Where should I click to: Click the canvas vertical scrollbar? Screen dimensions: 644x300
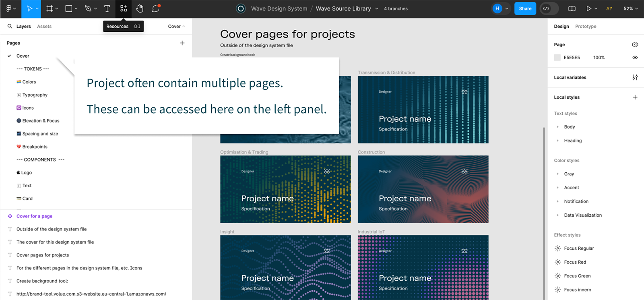(544, 213)
